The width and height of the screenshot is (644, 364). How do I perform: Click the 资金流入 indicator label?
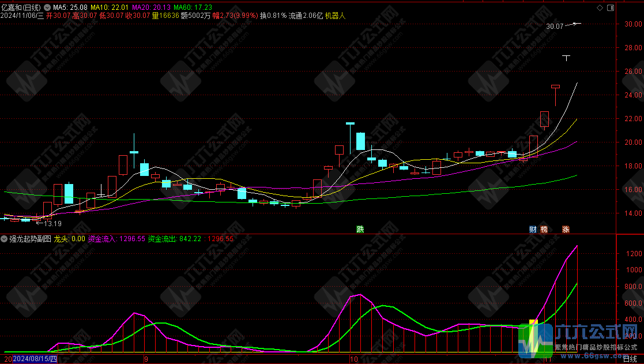point(103,239)
